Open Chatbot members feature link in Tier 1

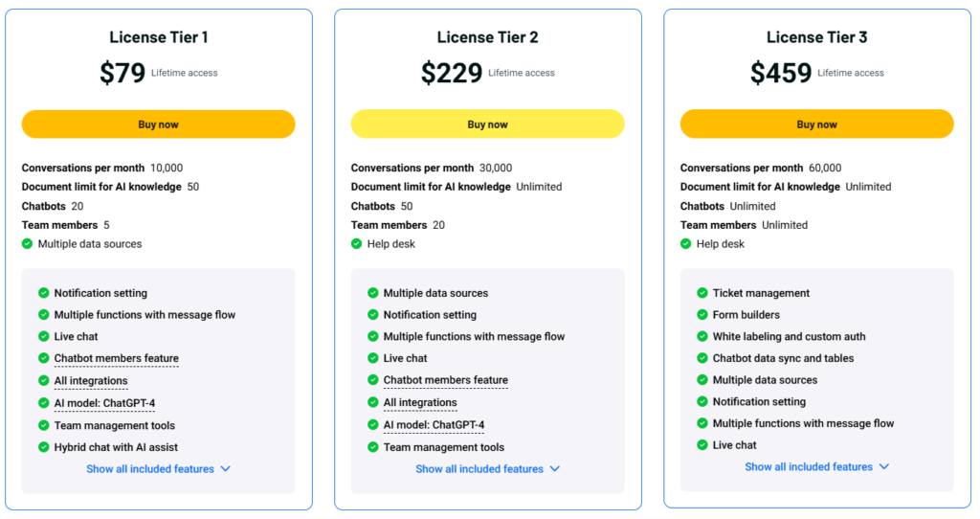point(116,358)
